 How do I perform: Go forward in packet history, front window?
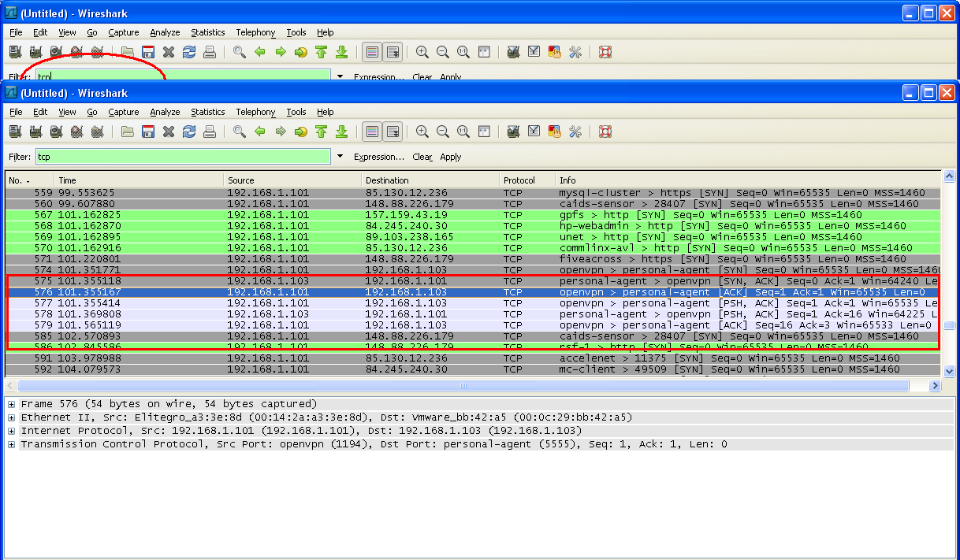coord(280,132)
